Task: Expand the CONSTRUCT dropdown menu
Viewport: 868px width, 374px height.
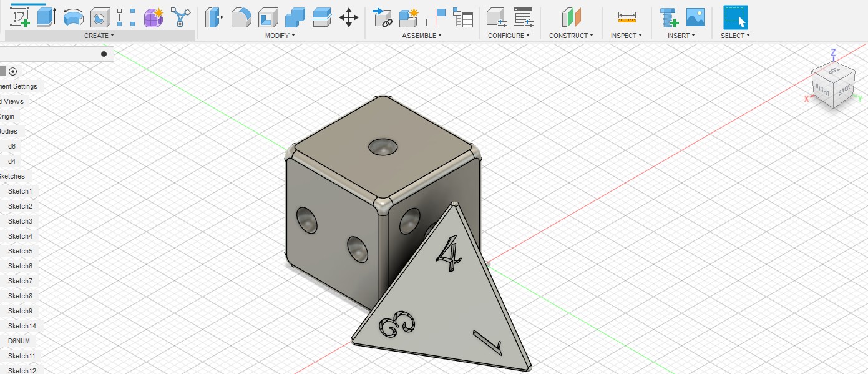Action: pos(571,36)
